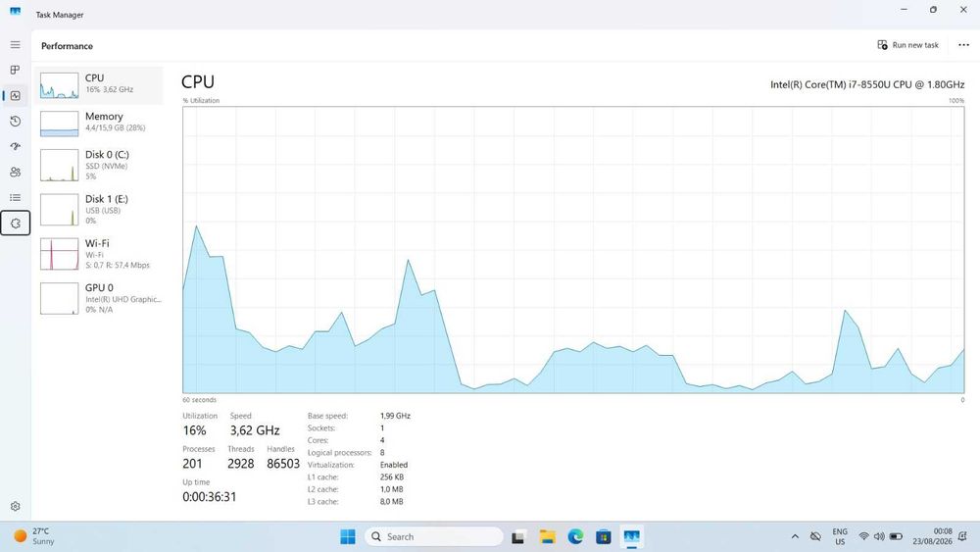The height and width of the screenshot is (552, 980).
Task: Click the Performance page heading
Action: click(67, 46)
